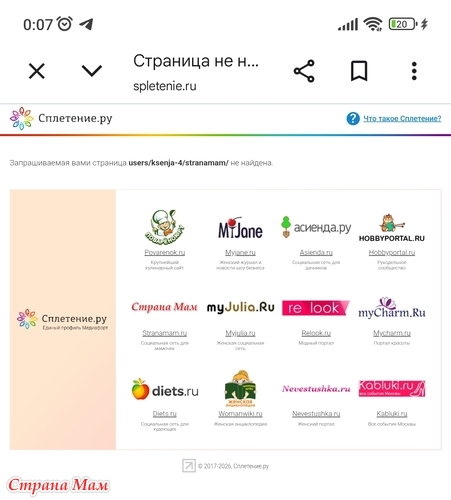This screenshot has height=500, width=451.
Task: Follow the Asienda.ru link
Action: (316, 253)
